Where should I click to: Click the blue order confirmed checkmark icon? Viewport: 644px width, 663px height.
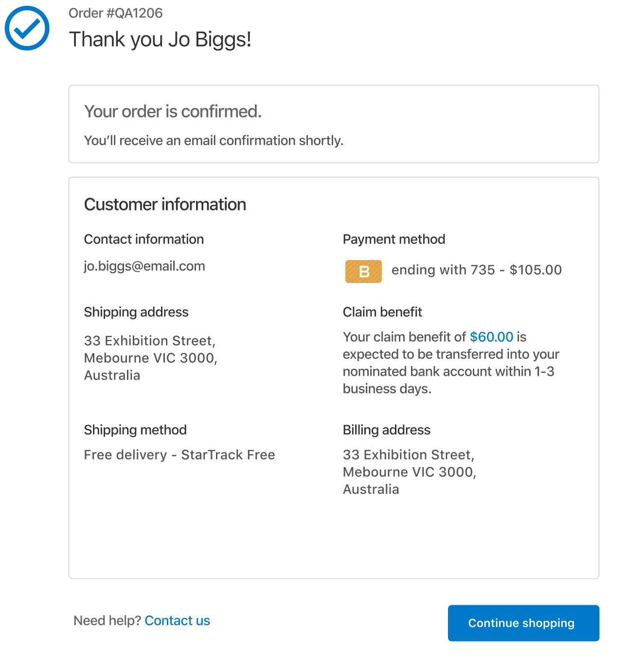click(27, 28)
